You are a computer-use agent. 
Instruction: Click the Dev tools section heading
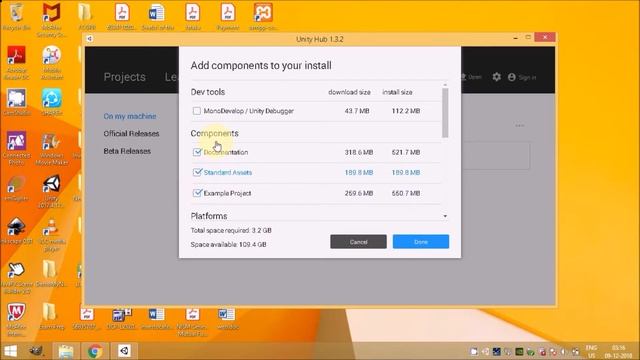pyautogui.click(x=208, y=92)
